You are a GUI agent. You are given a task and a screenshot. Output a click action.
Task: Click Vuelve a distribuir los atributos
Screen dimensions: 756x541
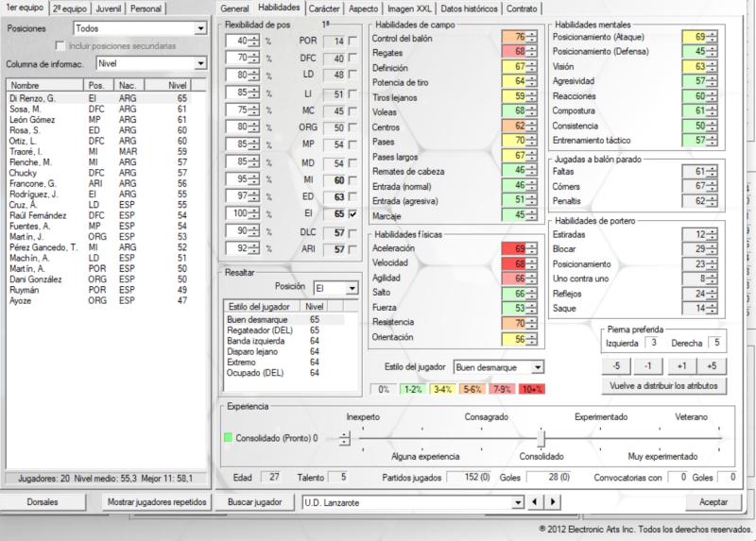click(x=663, y=386)
